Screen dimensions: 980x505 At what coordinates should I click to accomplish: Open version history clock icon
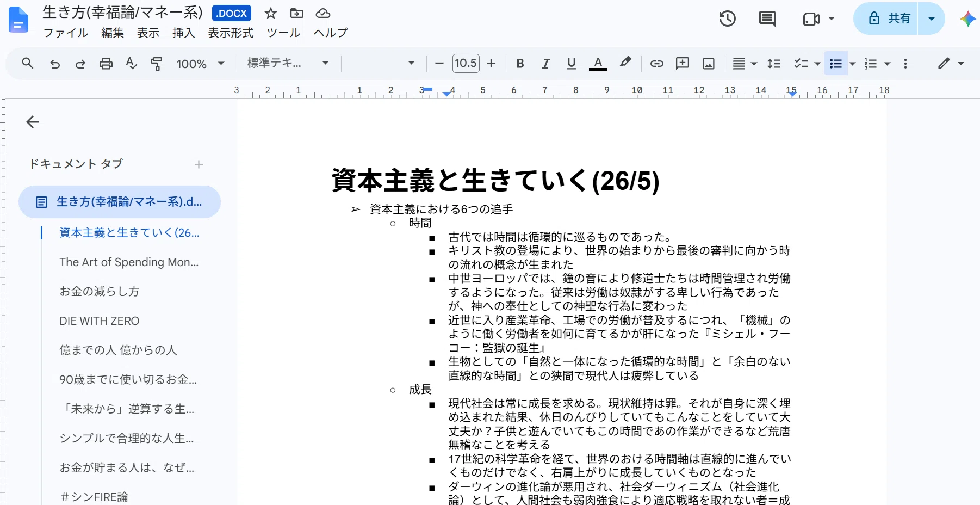727,19
